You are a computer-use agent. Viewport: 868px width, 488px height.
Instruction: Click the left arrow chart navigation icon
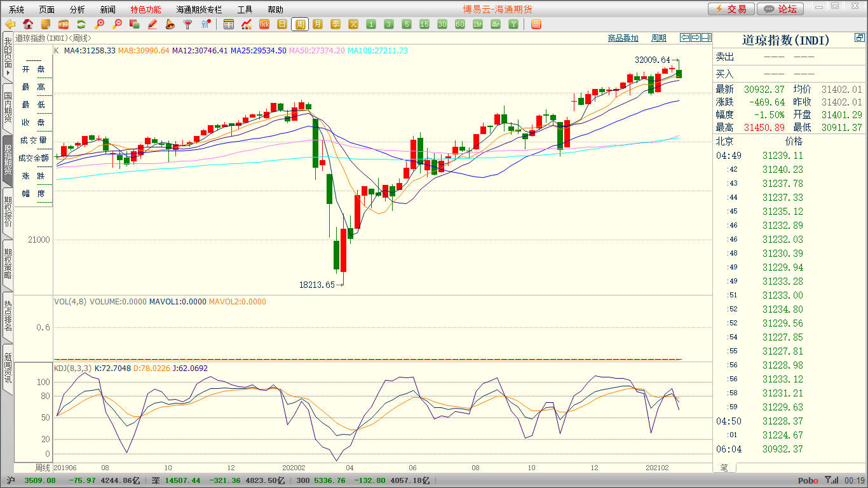point(685,37)
